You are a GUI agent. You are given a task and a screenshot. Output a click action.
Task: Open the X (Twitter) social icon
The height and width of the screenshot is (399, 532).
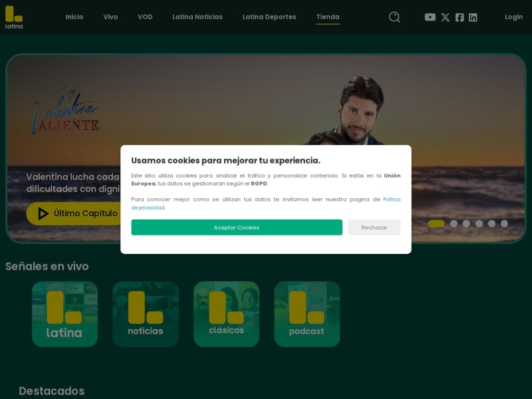tap(445, 17)
